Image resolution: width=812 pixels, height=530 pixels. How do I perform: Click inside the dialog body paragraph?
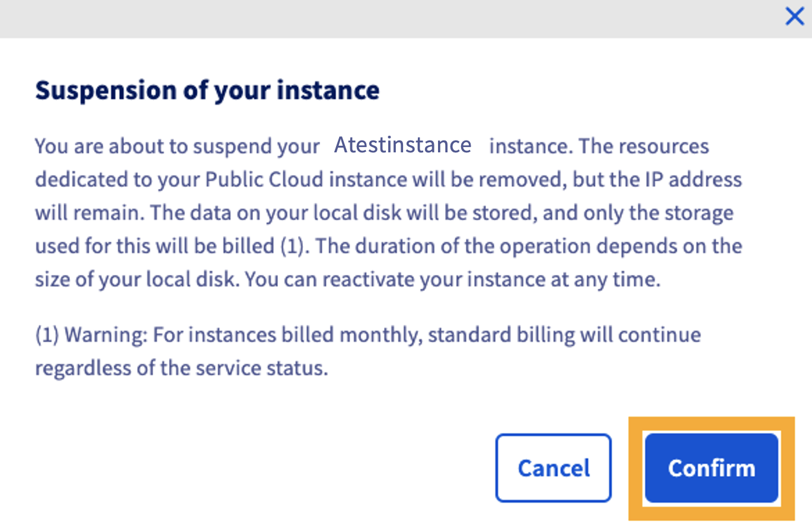click(385, 212)
